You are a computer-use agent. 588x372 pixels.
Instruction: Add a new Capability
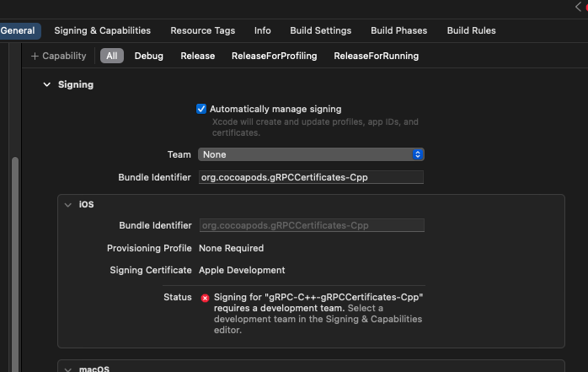coord(58,56)
